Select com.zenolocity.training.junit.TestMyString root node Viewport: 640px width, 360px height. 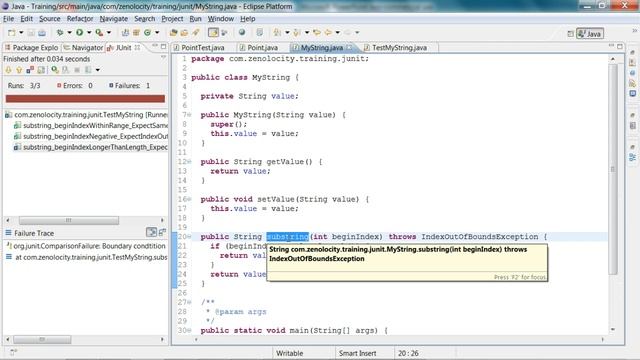pos(86,115)
